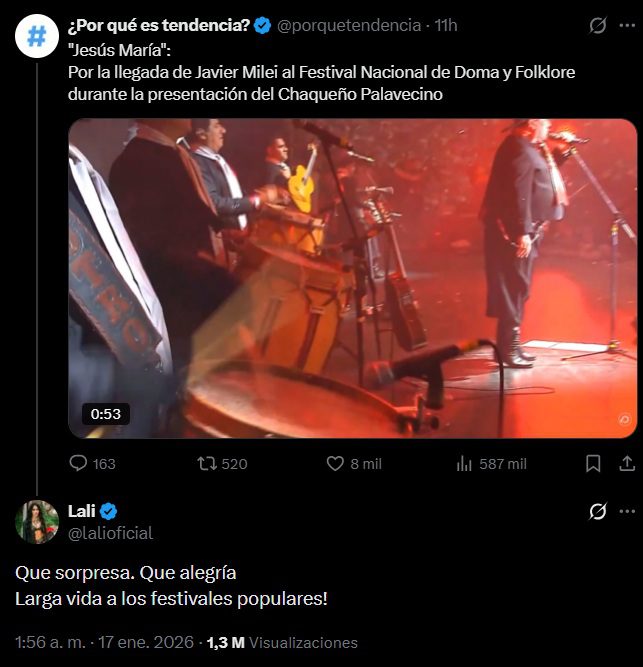Screen dimensions: 643x667
Task: Click the 0:53 video duration badge
Action: click(105, 413)
